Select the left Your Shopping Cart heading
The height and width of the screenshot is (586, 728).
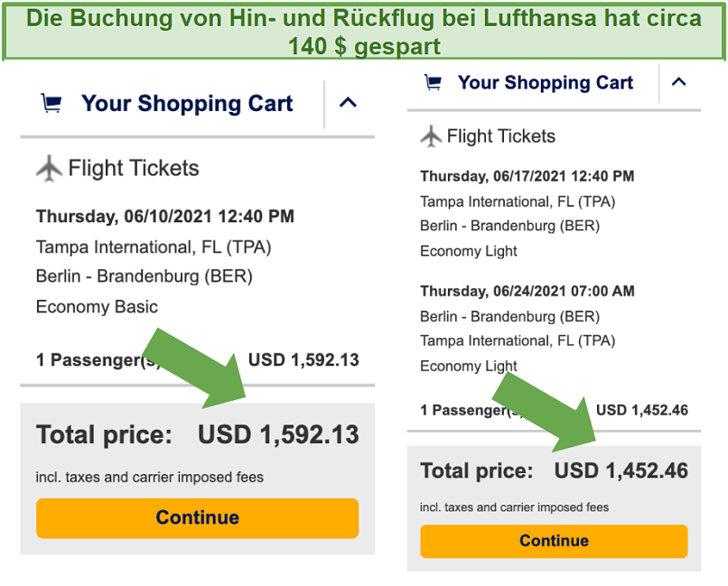click(x=187, y=104)
